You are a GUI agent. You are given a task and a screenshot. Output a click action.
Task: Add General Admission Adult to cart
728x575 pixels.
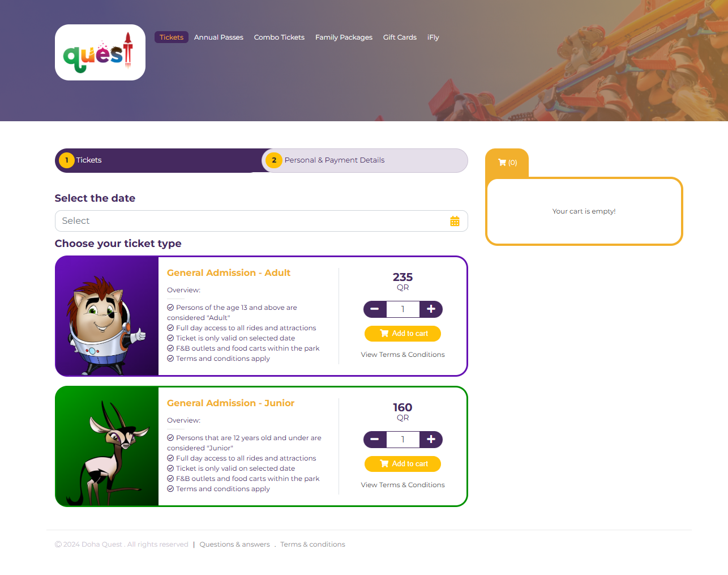coord(402,334)
